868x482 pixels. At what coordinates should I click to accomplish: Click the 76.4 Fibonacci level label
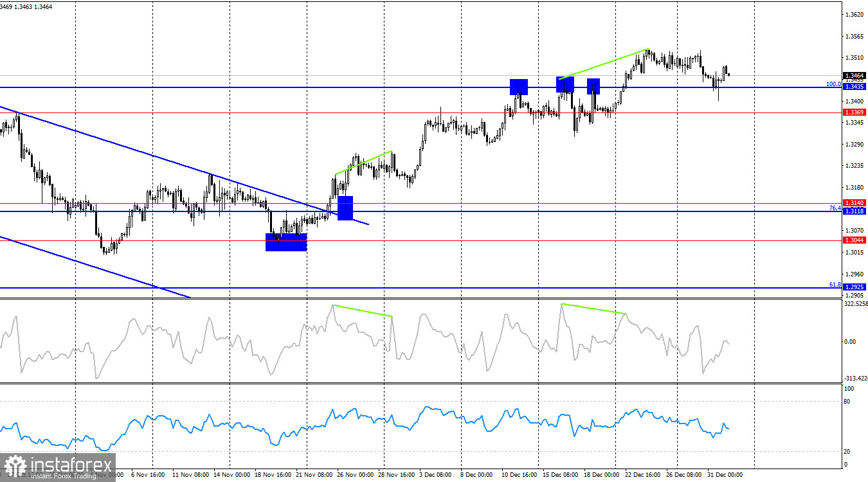tap(835, 208)
